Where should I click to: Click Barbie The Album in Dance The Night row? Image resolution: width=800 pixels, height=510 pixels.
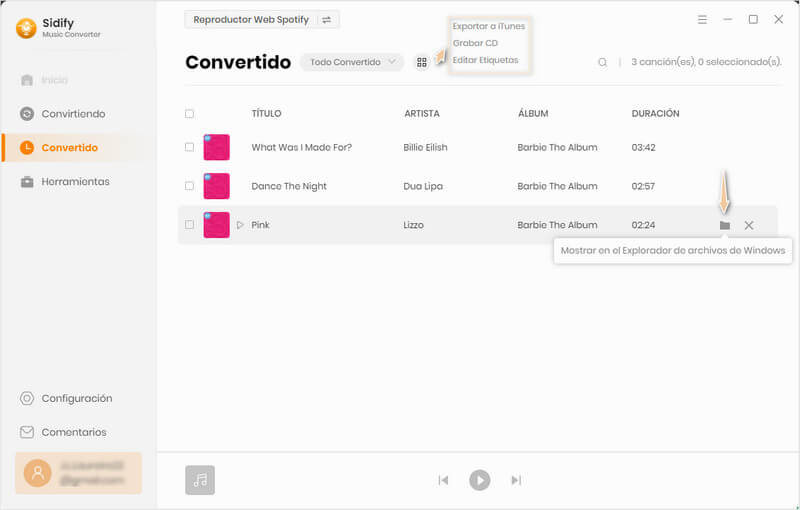(557, 186)
